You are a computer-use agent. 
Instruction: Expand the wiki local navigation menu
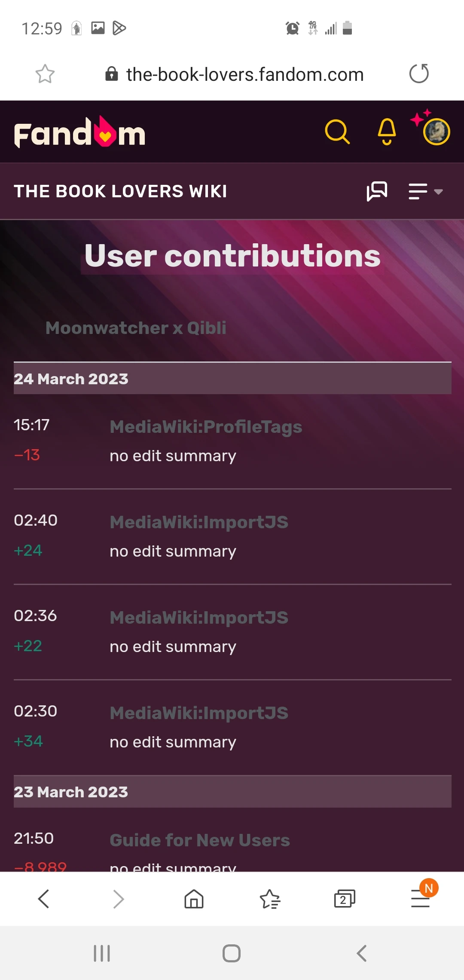(x=417, y=191)
